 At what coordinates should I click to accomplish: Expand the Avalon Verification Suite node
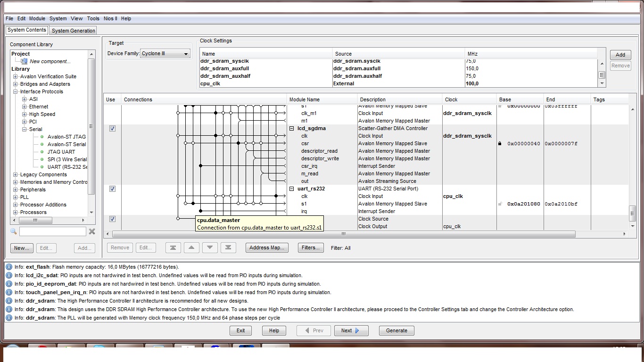(x=16, y=76)
